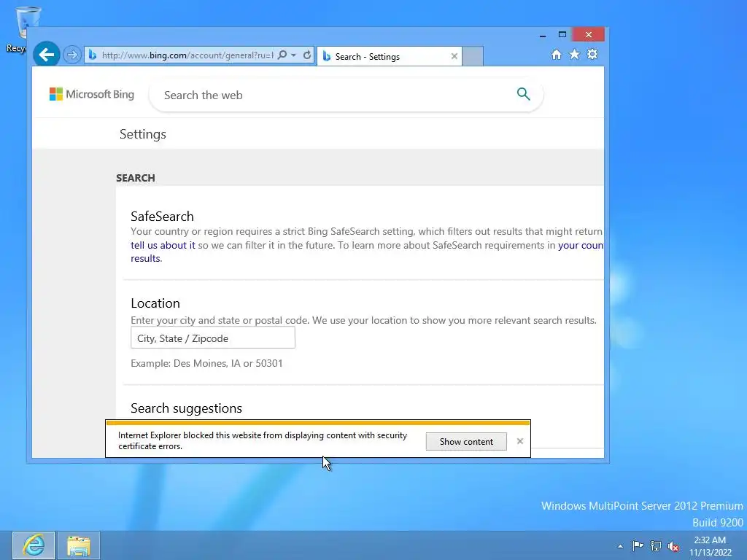The image size is (747, 560).
Task: Click the Internet Explorer taskbar icon
Action: 34,545
